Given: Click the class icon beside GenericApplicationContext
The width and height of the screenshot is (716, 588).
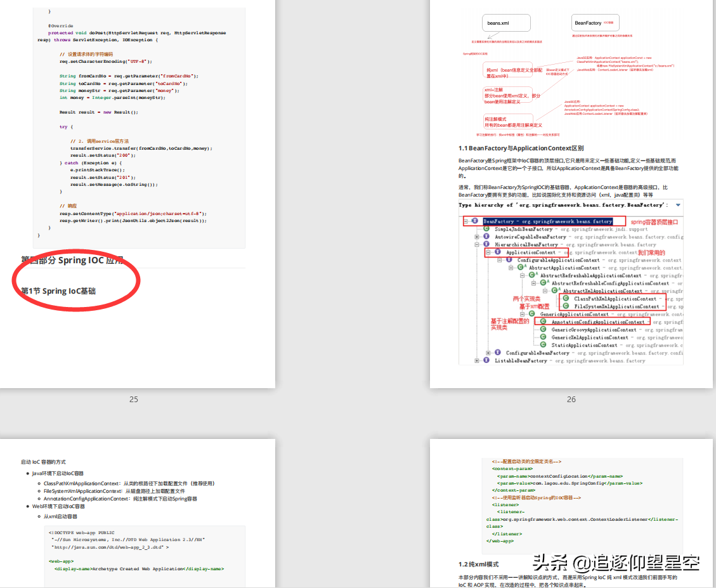Looking at the screenshot, I should pos(531,314).
